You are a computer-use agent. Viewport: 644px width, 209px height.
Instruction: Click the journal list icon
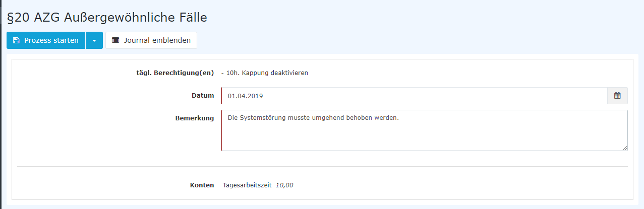coord(115,40)
